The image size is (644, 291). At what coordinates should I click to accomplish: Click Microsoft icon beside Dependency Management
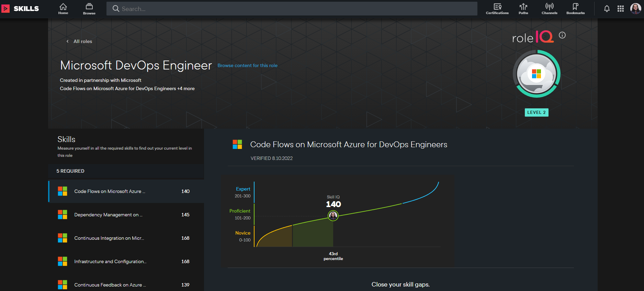pyautogui.click(x=63, y=215)
